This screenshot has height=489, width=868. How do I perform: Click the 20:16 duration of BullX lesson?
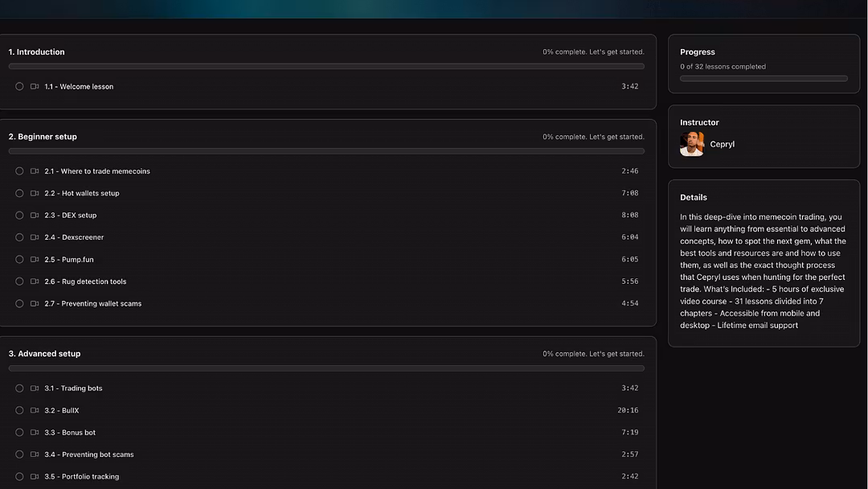pos(628,410)
